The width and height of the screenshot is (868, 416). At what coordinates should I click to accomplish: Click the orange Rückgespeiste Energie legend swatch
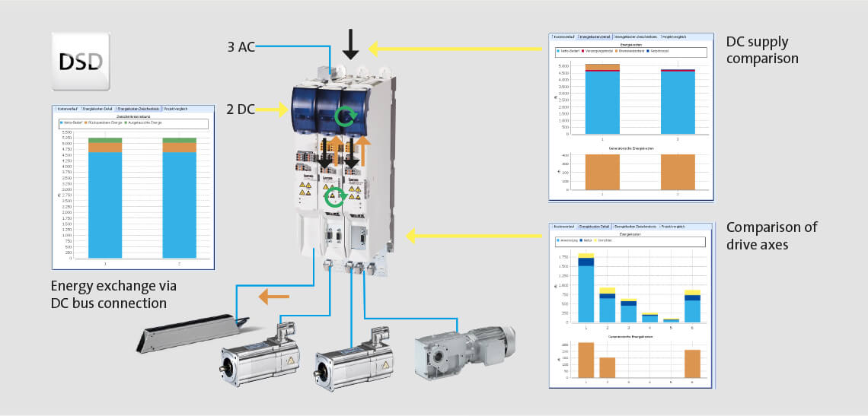(x=86, y=122)
